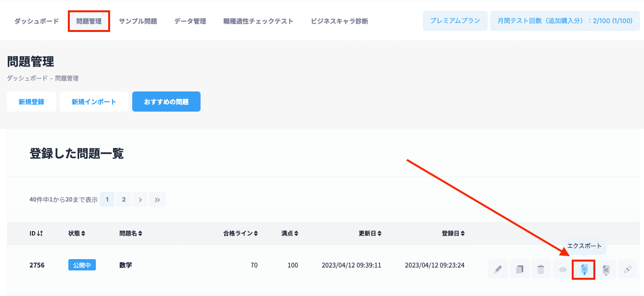The width and height of the screenshot is (644, 296).
Task: Click the pencil edit icon for 数学
Action: click(x=498, y=269)
